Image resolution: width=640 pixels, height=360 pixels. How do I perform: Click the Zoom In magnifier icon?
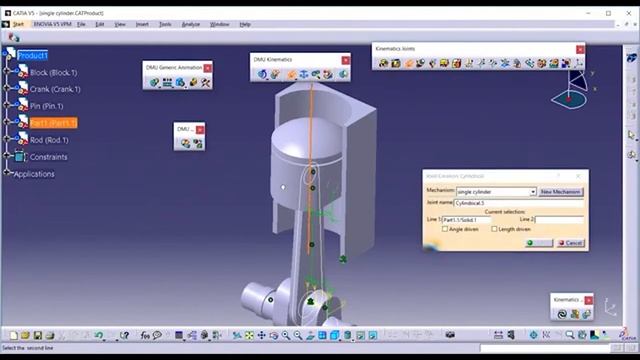[286, 335]
